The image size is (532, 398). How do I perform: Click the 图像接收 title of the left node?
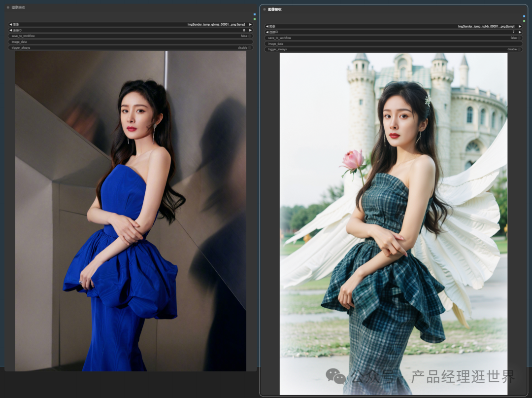[x=18, y=8]
